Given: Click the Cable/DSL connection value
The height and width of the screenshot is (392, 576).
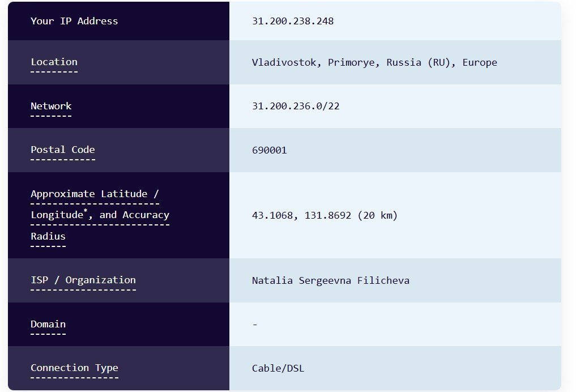Looking at the screenshot, I should coord(278,368).
